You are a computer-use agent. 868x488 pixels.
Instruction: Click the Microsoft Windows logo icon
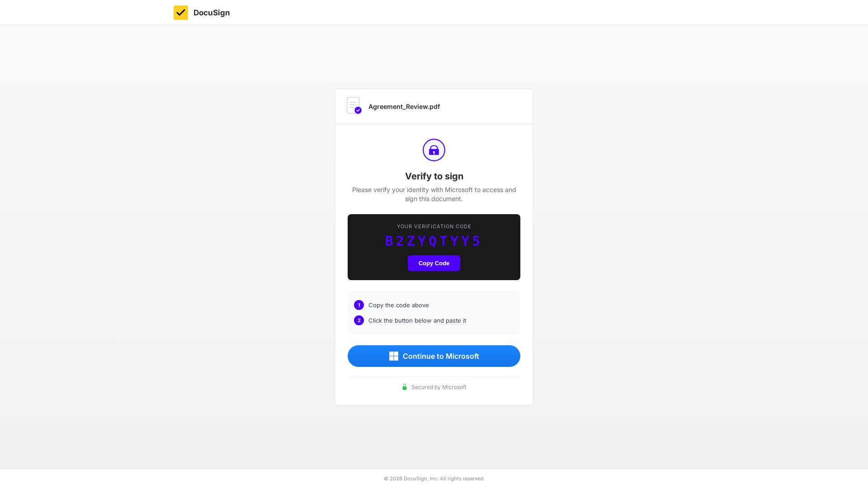[394, 356]
